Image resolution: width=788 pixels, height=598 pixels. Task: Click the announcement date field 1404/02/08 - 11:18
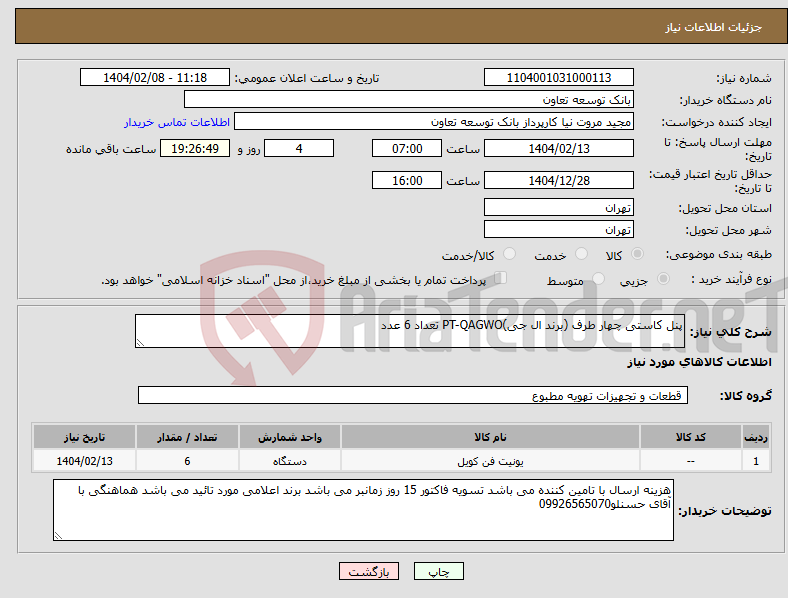pyautogui.click(x=155, y=77)
